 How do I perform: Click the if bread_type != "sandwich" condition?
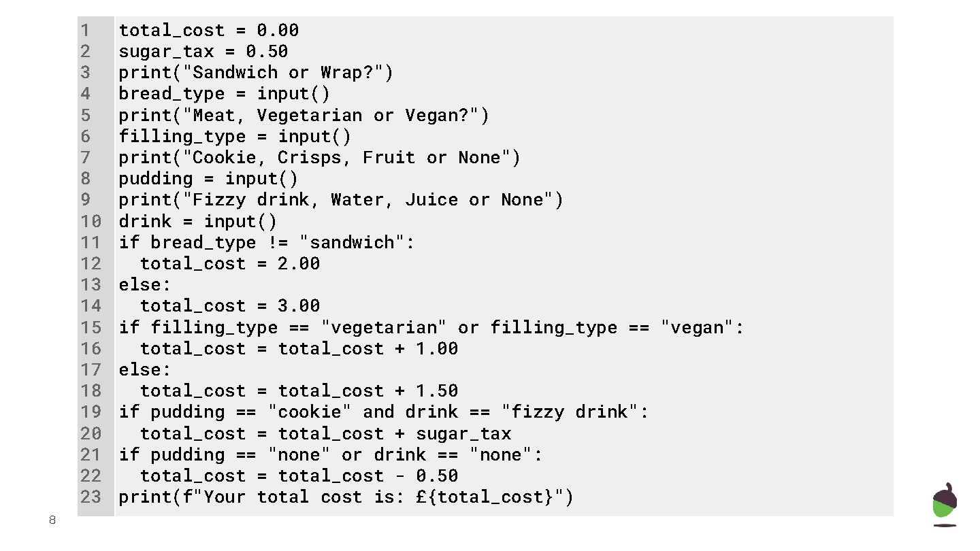click(267, 243)
